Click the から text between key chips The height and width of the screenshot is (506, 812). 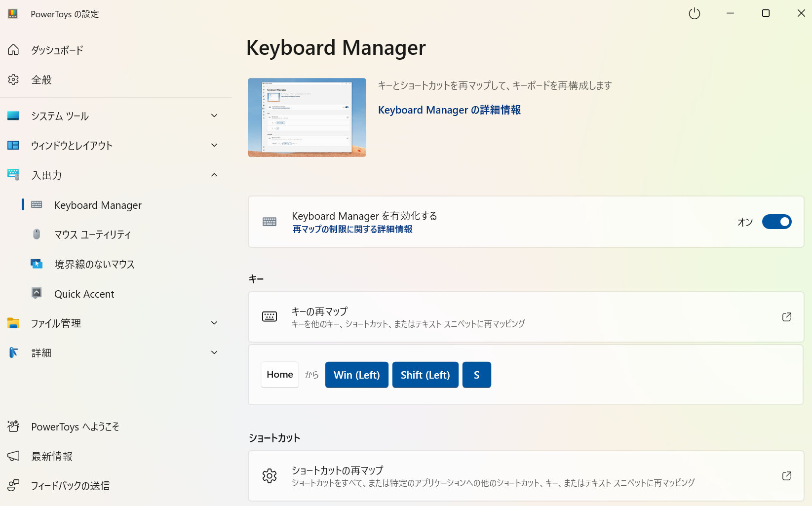click(312, 375)
